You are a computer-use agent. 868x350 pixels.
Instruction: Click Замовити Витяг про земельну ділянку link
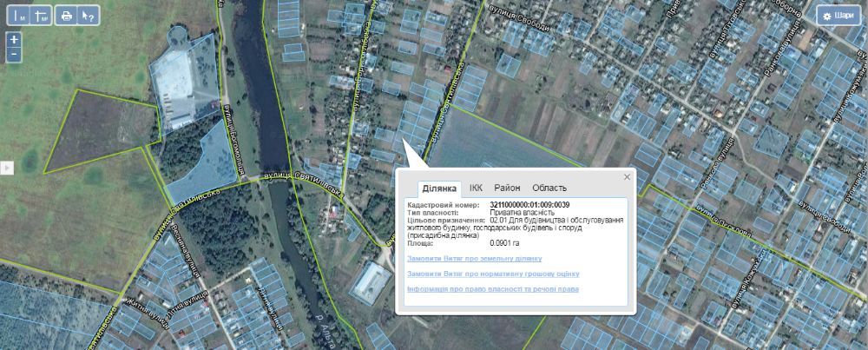pyautogui.click(x=475, y=259)
